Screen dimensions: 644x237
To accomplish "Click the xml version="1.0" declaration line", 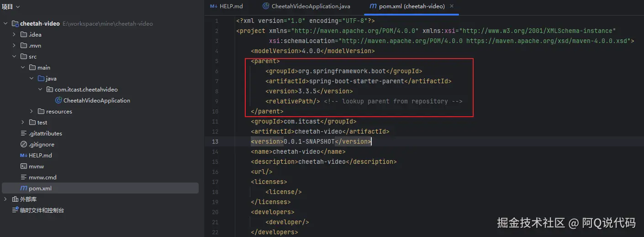I will pos(306,21).
